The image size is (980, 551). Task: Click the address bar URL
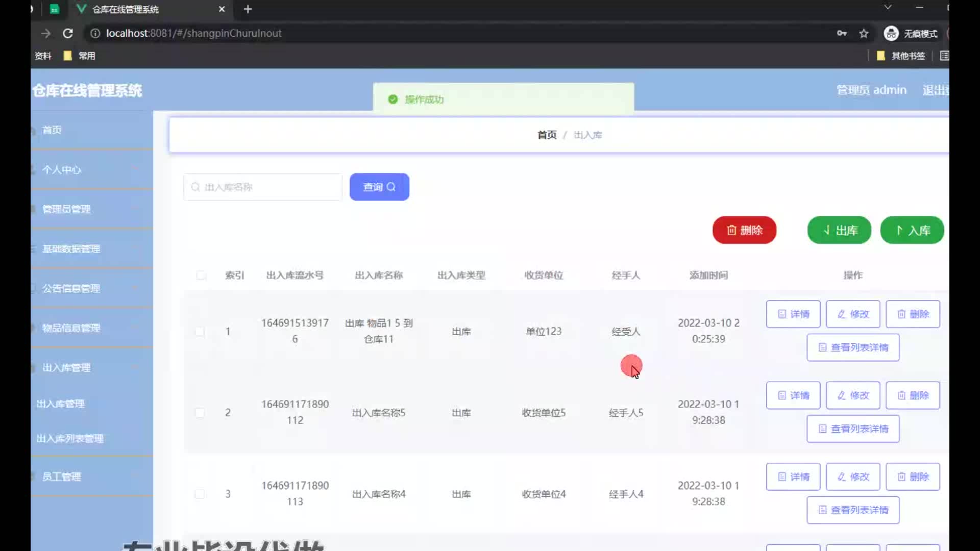click(194, 33)
